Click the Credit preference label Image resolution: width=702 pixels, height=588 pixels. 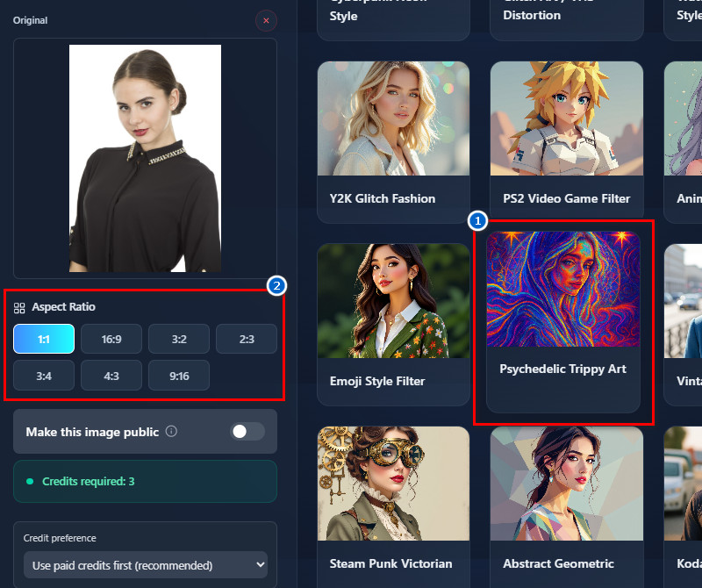coord(60,538)
